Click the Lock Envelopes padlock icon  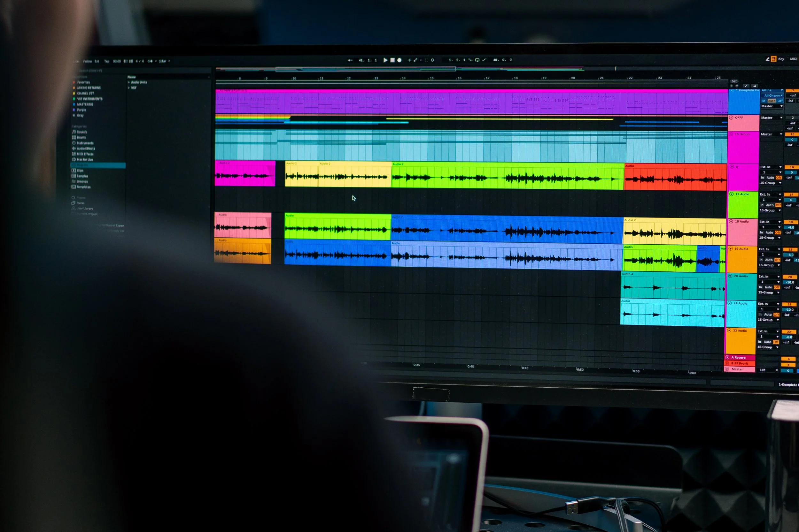point(755,86)
